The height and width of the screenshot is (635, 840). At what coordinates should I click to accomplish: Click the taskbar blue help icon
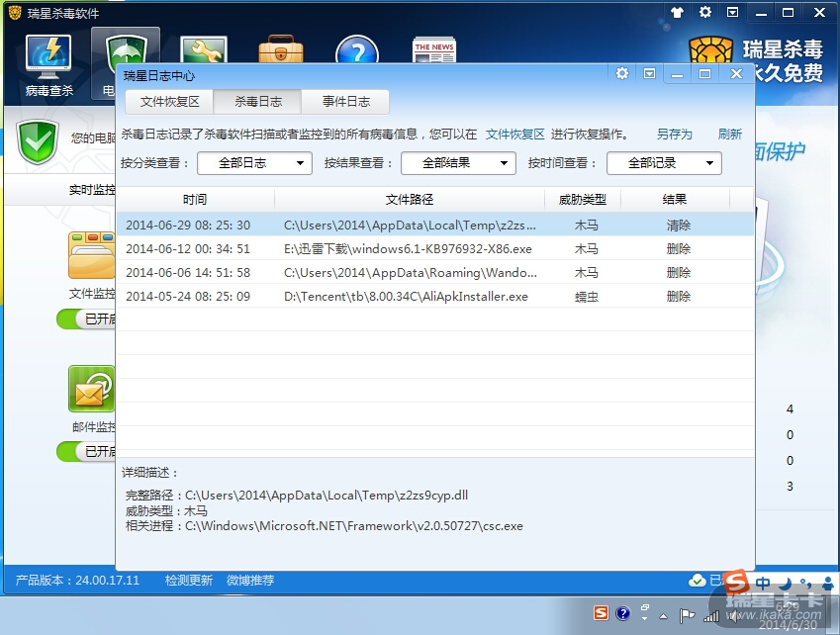tap(623, 613)
